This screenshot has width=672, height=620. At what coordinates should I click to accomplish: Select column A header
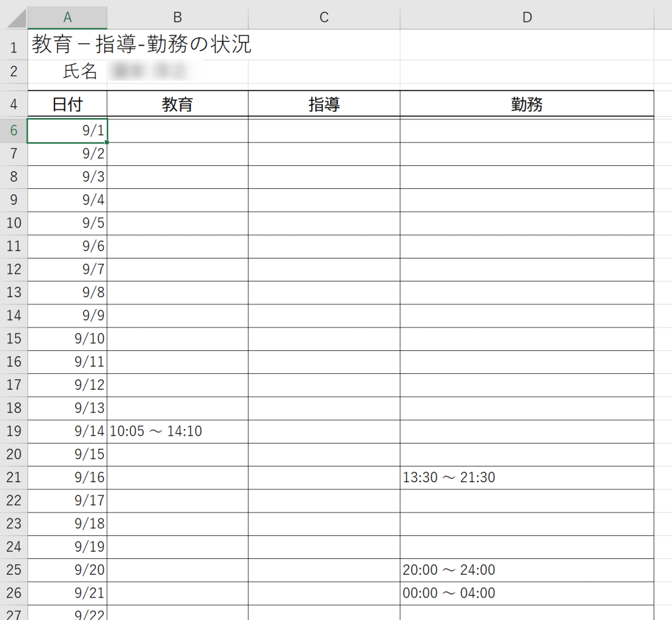click(x=67, y=17)
